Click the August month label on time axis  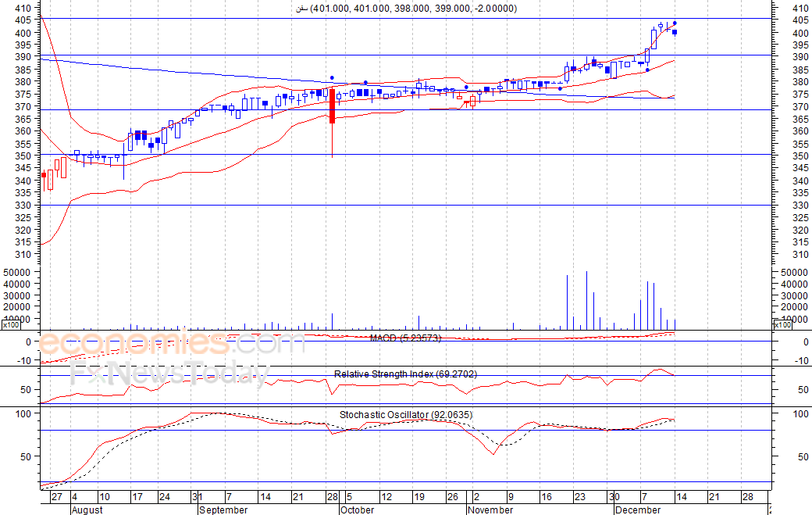[x=87, y=510]
